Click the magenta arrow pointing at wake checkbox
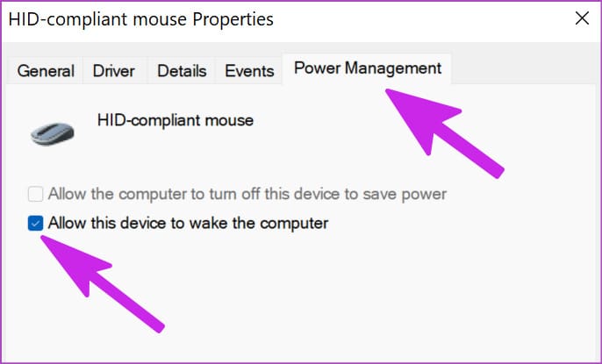This screenshot has height=364, width=602. pos(102,283)
